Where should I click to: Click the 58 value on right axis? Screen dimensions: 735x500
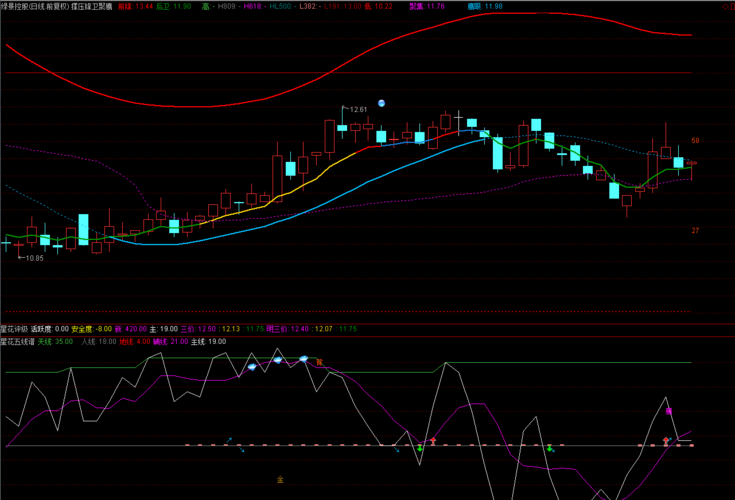695,141
